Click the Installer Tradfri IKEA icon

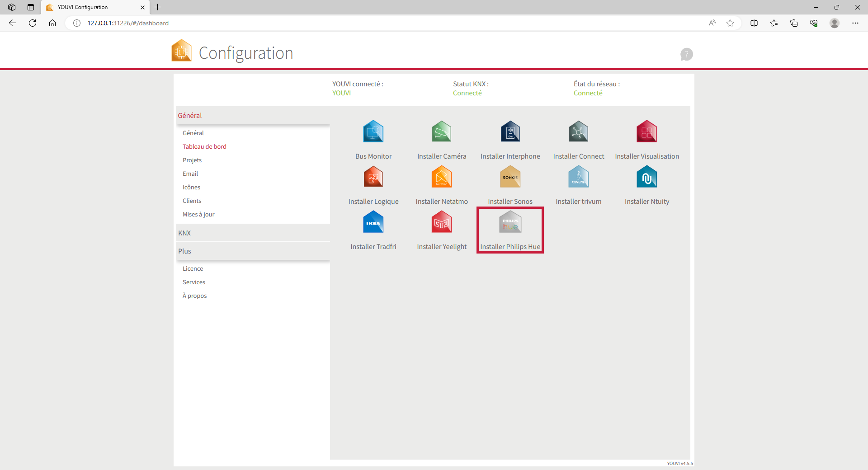pos(373,223)
